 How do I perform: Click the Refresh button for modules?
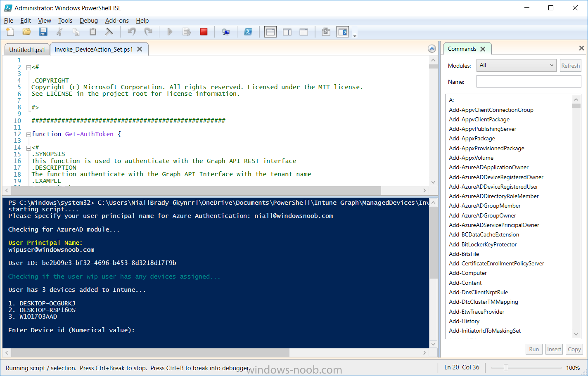(571, 66)
